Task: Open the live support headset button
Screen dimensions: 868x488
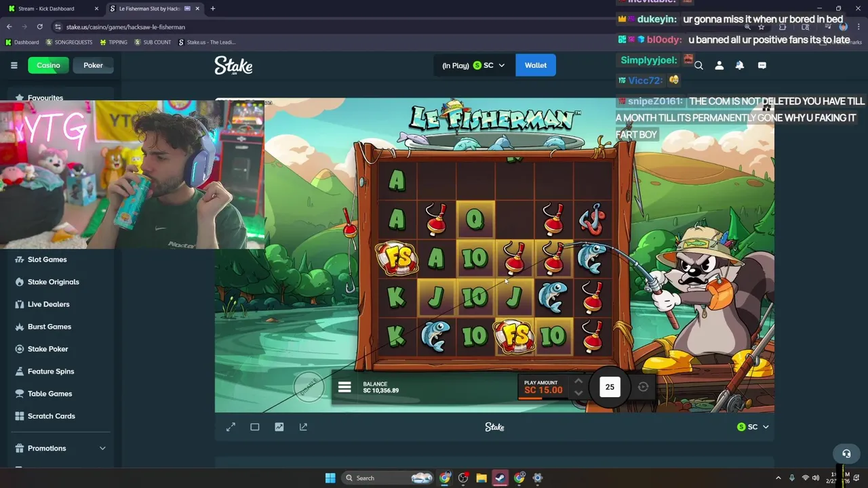Action: pos(846,453)
